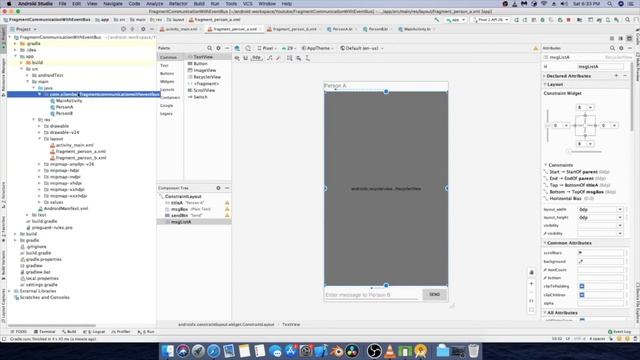
Task: Open the Event Log
Action: [619, 332]
